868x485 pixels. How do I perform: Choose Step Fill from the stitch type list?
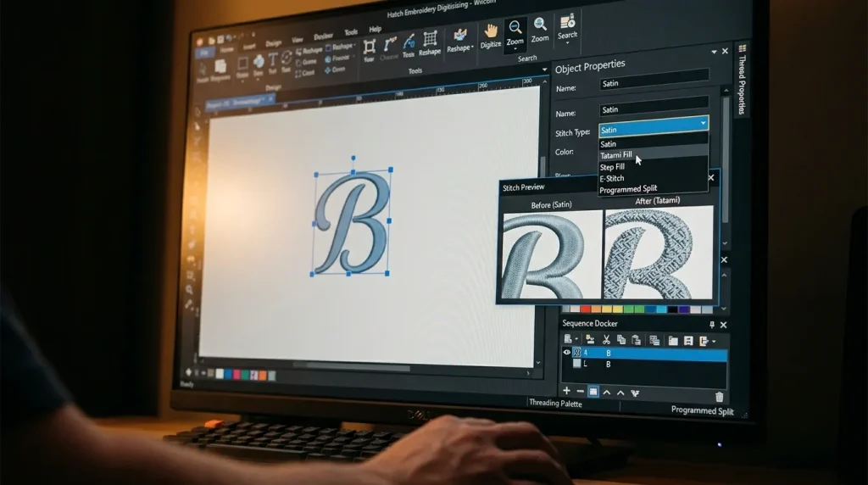pyautogui.click(x=654, y=167)
